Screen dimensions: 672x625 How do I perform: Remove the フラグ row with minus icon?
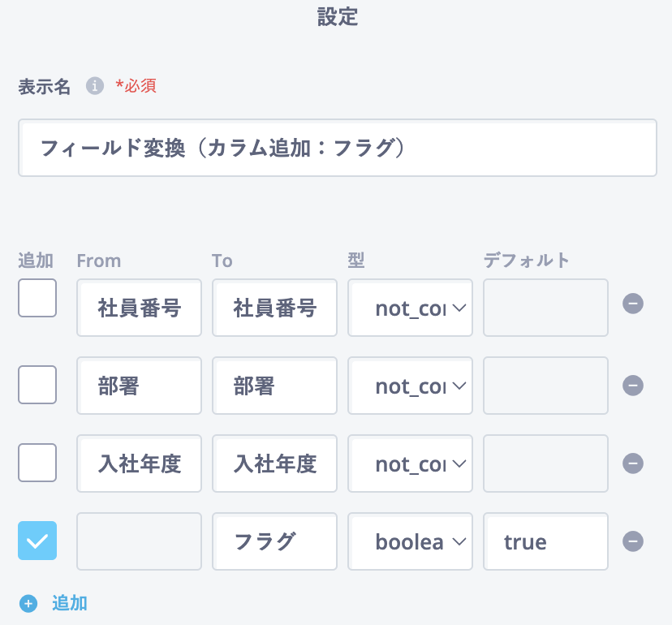point(633,541)
